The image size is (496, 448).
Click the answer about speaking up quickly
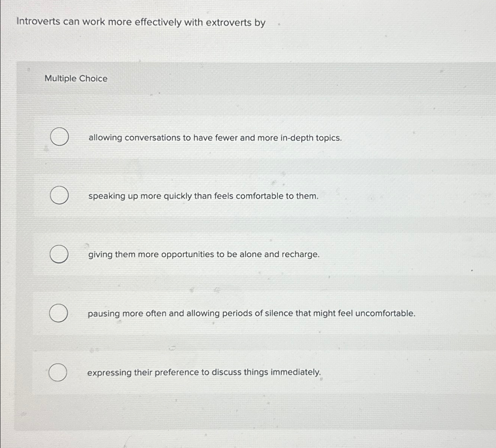pyautogui.click(x=203, y=196)
